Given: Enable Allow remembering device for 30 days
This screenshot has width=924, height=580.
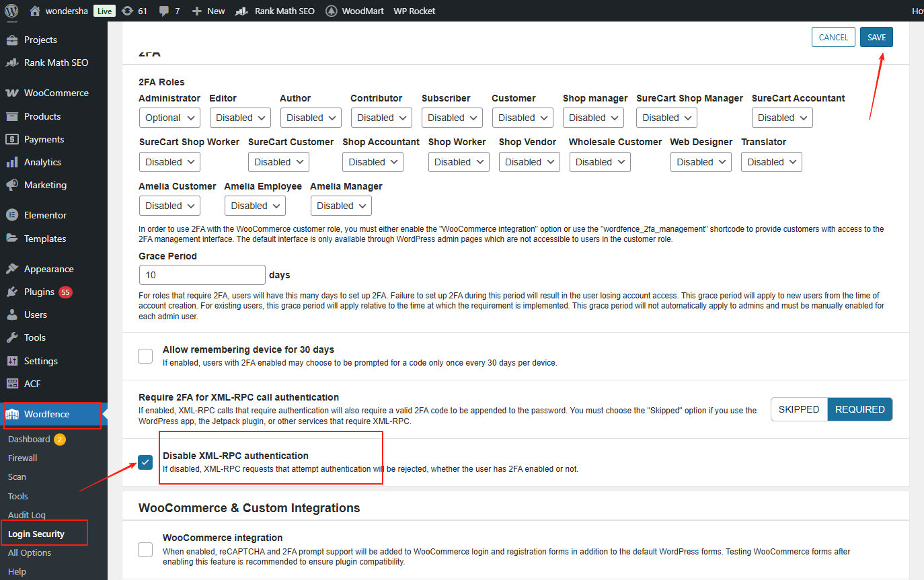Looking at the screenshot, I should [x=145, y=356].
